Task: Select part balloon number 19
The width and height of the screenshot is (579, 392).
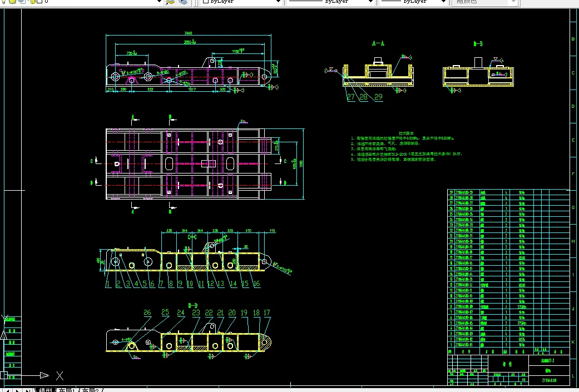Action: (244, 313)
